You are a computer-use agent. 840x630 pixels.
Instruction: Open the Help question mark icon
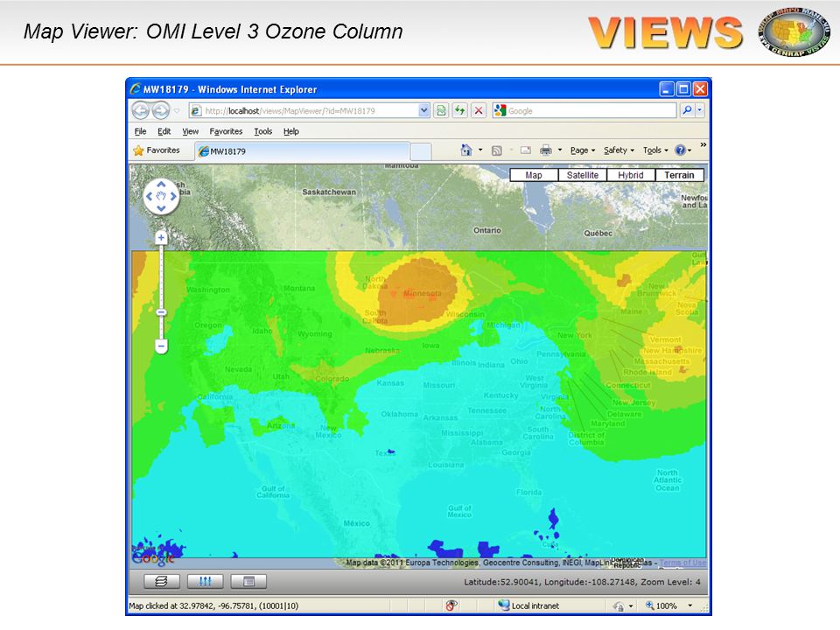click(x=680, y=150)
